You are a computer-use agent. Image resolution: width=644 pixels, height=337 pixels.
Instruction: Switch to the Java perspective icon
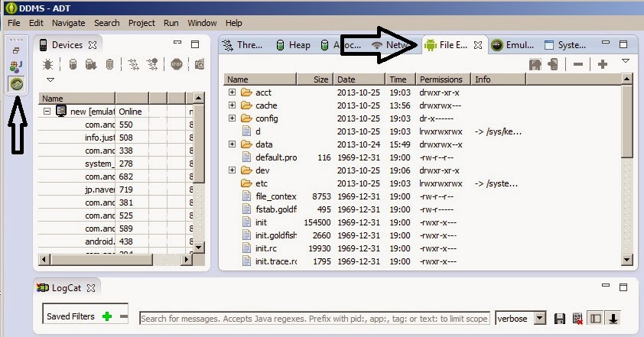click(x=16, y=66)
